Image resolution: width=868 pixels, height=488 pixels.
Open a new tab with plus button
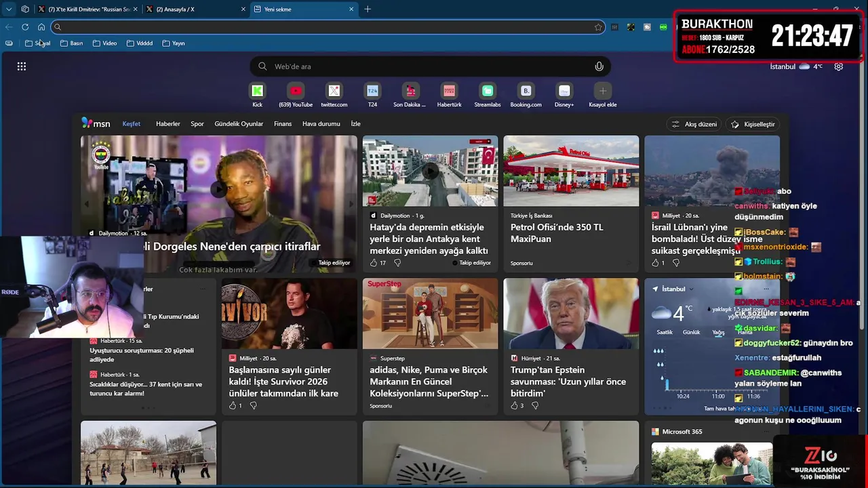point(368,9)
